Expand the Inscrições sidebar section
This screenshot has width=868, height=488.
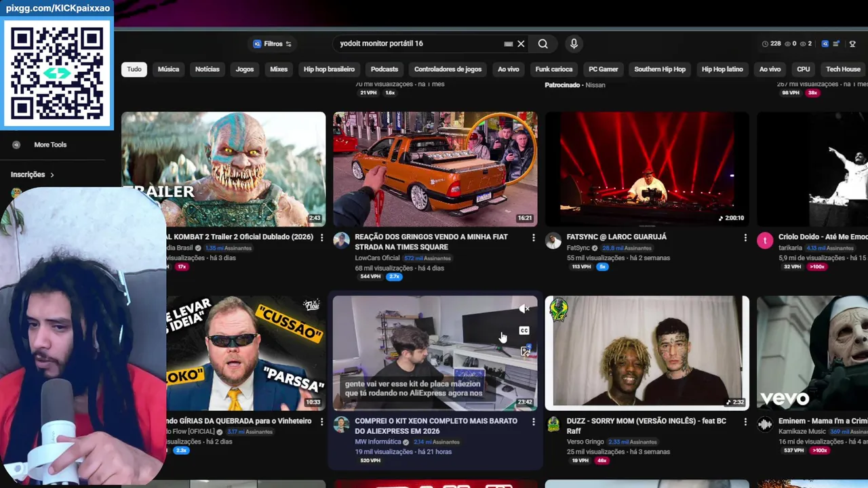click(32, 174)
